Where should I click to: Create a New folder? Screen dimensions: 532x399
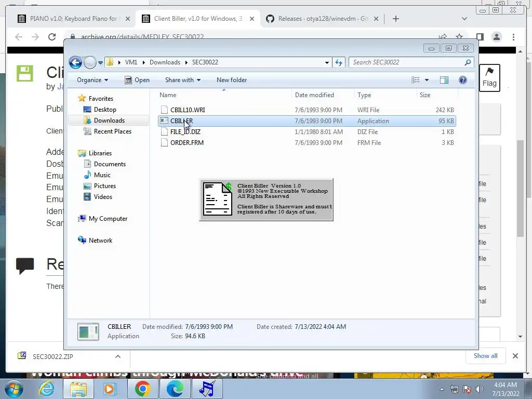(232, 80)
